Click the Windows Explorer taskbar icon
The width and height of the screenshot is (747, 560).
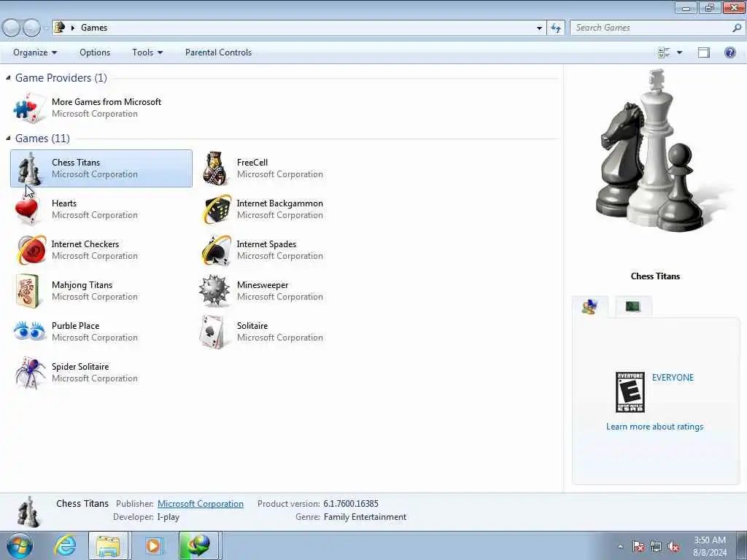pyautogui.click(x=109, y=545)
